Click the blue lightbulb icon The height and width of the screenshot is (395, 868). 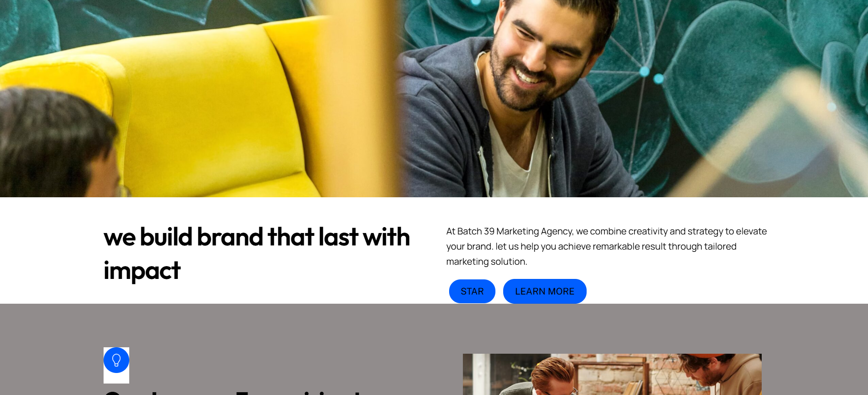pyautogui.click(x=116, y=360)
